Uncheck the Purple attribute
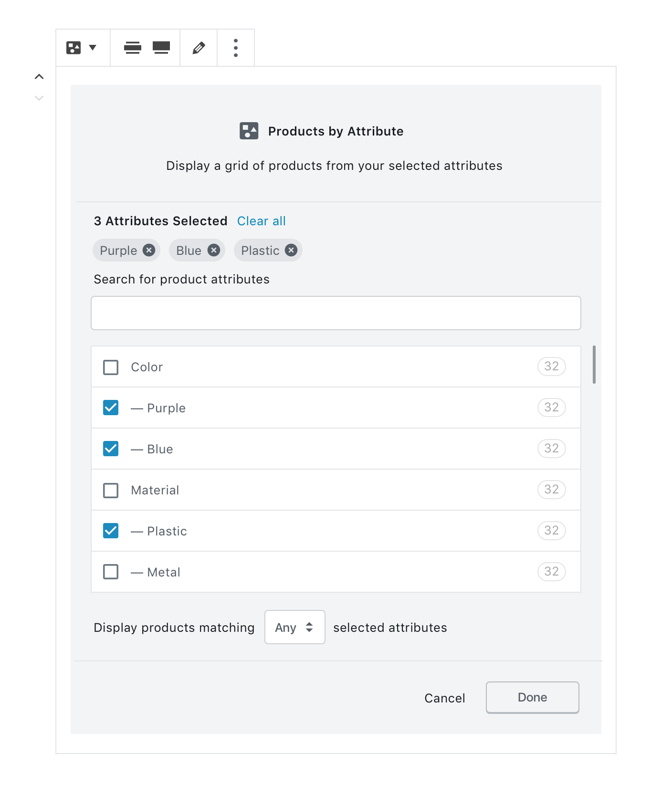Image resolution: width=672 pixels, height=796 pixels. coord(110,408)
